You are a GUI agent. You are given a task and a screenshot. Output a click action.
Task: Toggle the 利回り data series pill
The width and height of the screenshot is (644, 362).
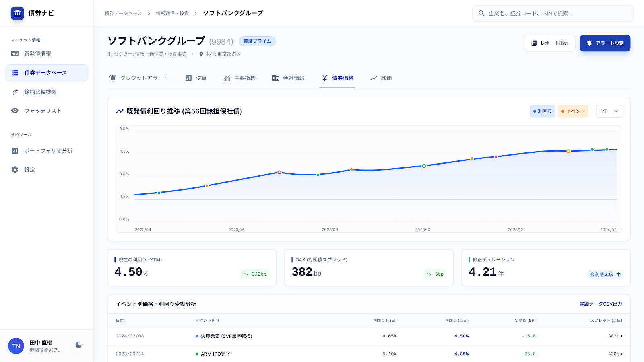click(542, 111)
